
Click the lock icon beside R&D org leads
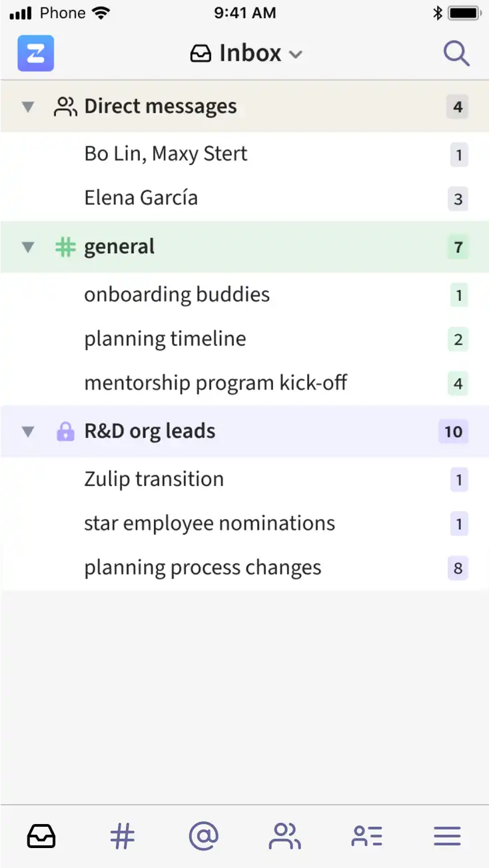tap(65, 431)
